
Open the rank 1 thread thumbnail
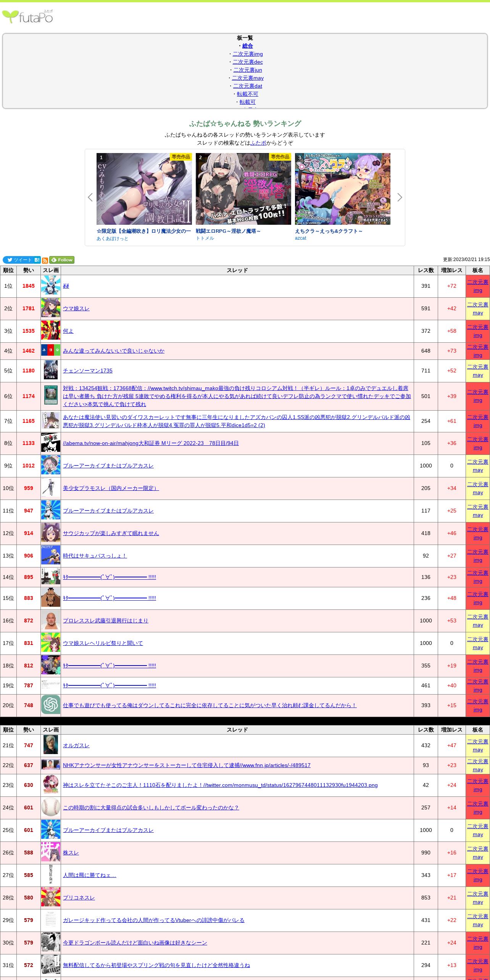51,286
